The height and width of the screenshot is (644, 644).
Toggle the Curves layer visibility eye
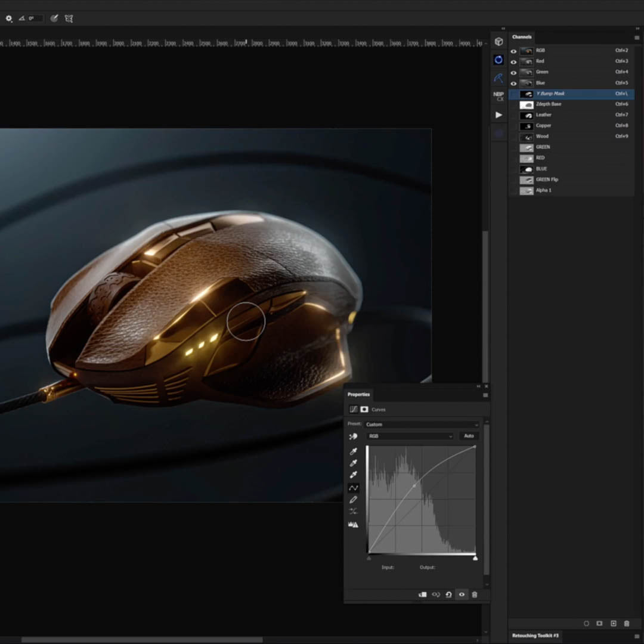click(x=462, y=595)
